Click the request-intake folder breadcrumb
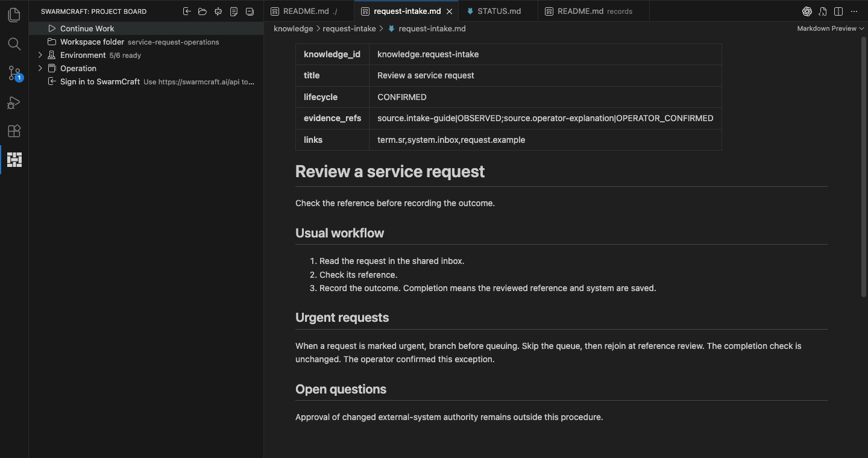This screenshot has height=458, width=868. [x=349, y=28]
